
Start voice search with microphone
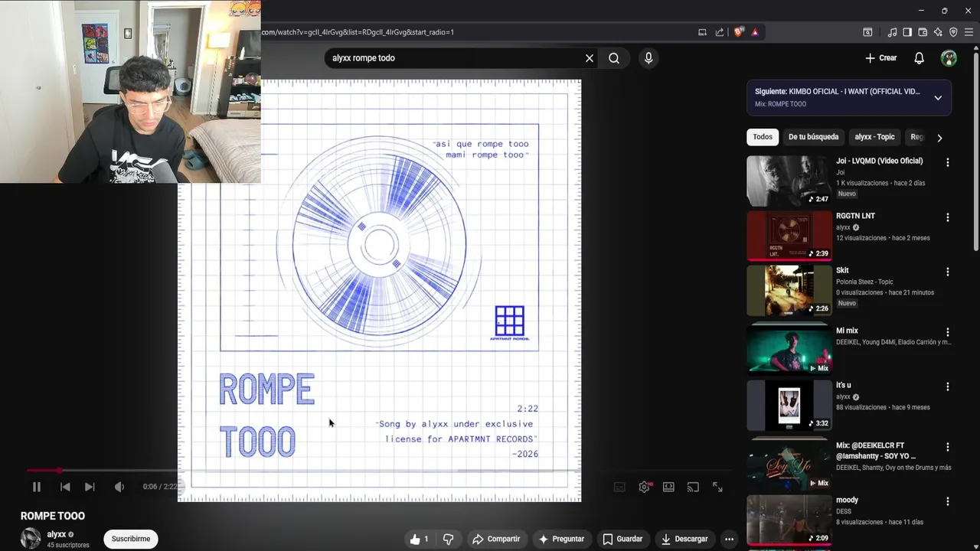[648, 58]
